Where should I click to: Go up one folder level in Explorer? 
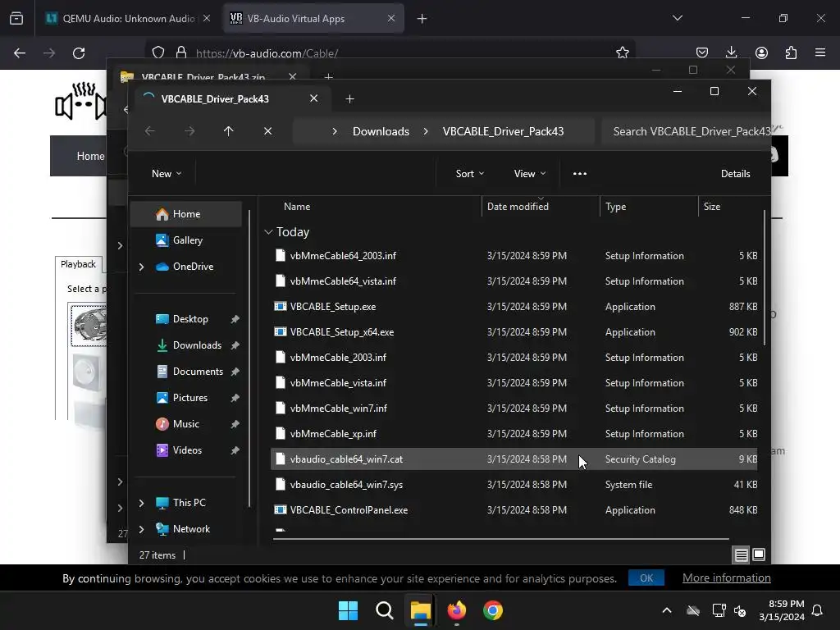228,131
